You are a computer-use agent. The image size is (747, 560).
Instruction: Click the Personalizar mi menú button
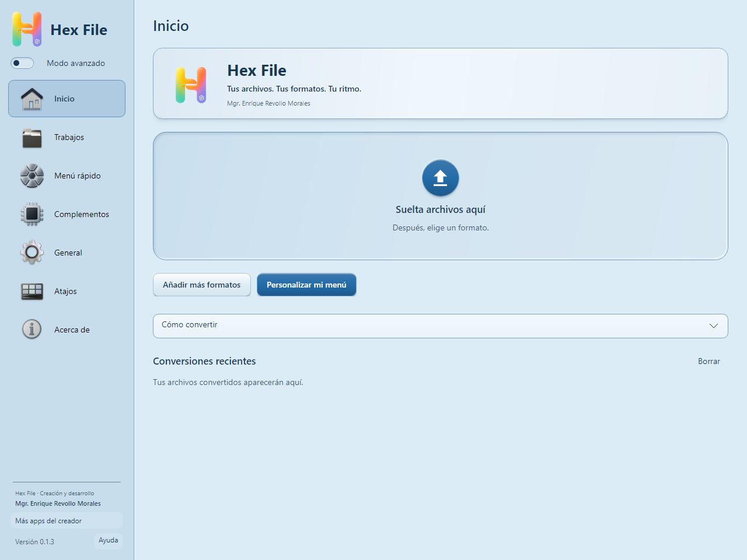point(306,285)
